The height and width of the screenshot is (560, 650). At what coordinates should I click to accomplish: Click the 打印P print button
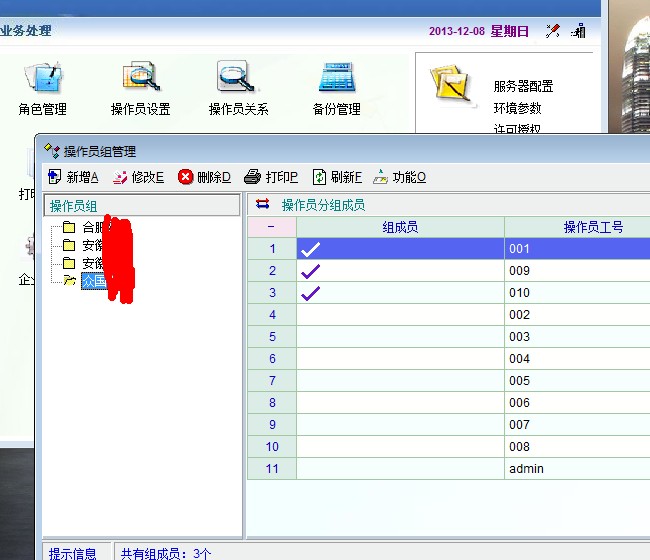(x=271, y=177)
